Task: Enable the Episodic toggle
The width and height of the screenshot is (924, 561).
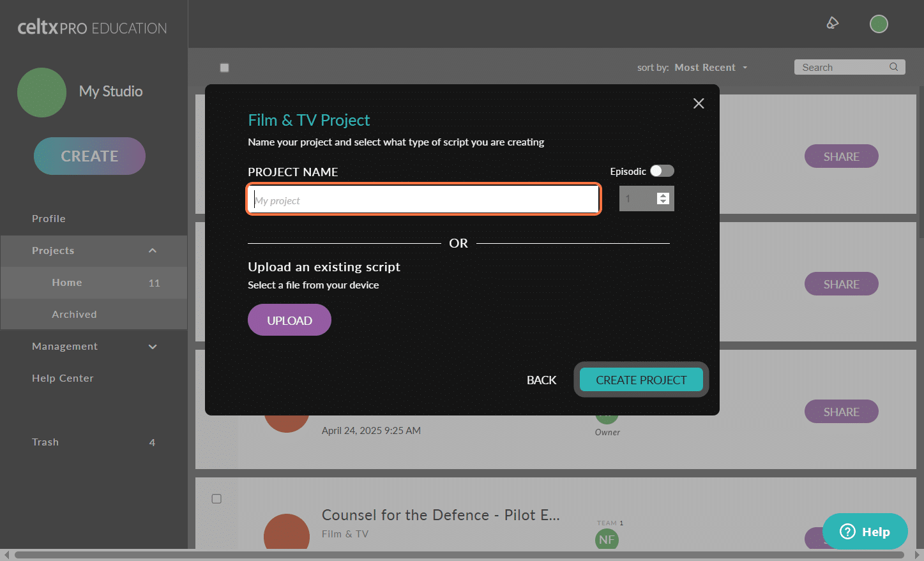Action: [662, 171]
